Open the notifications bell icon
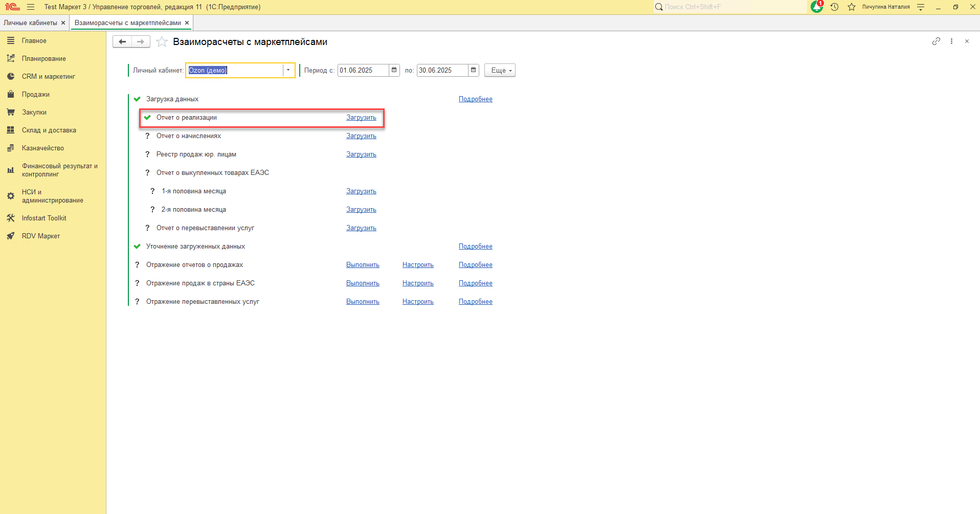This screenshot has width=980, height=514. [x=817, y=7]
